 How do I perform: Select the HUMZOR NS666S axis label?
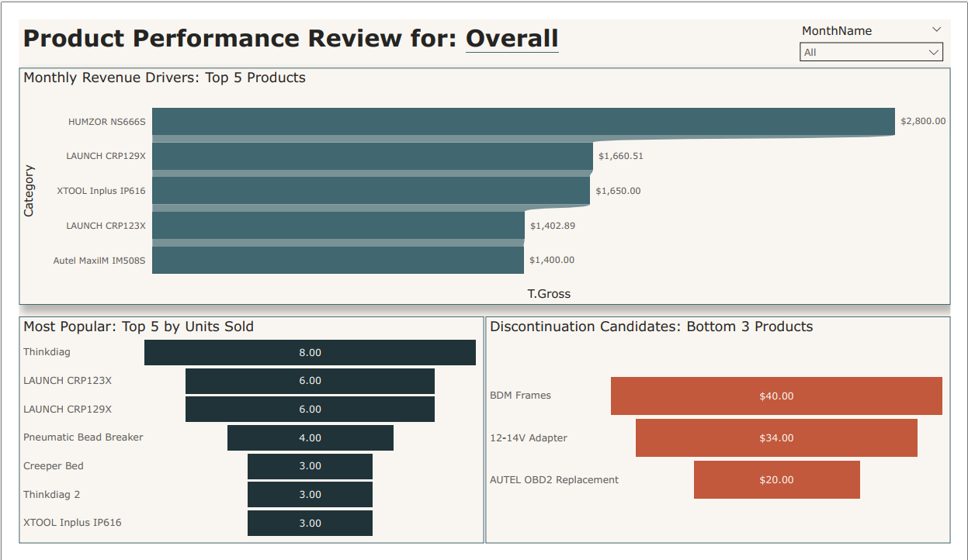click(x=104, y=121)
